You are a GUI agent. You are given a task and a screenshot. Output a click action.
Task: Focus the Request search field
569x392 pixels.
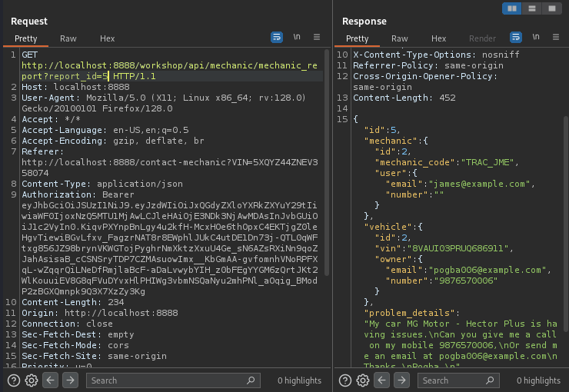pyautogui.click(x=173, y=380)
